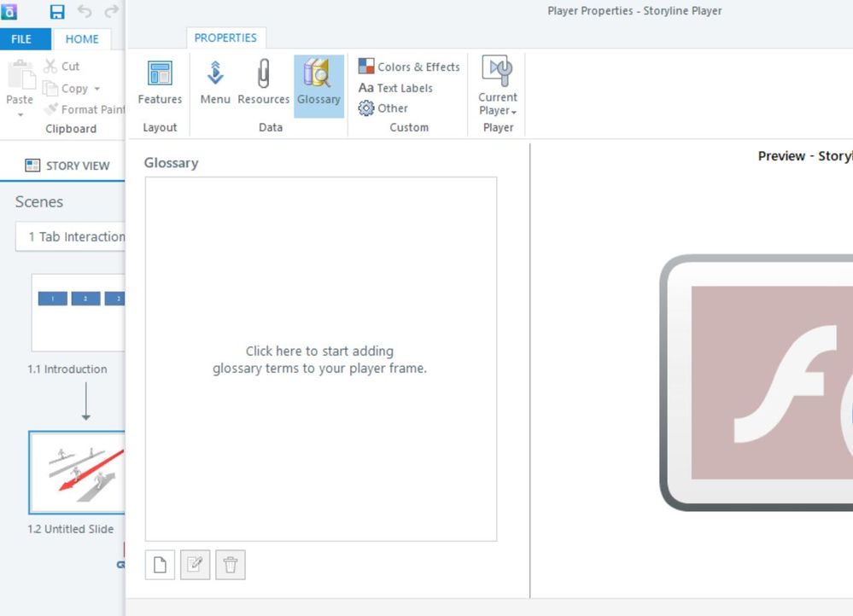Activate the Format Painter tool
The width and height of the screenshot is (853, 616).
point(85,109)
